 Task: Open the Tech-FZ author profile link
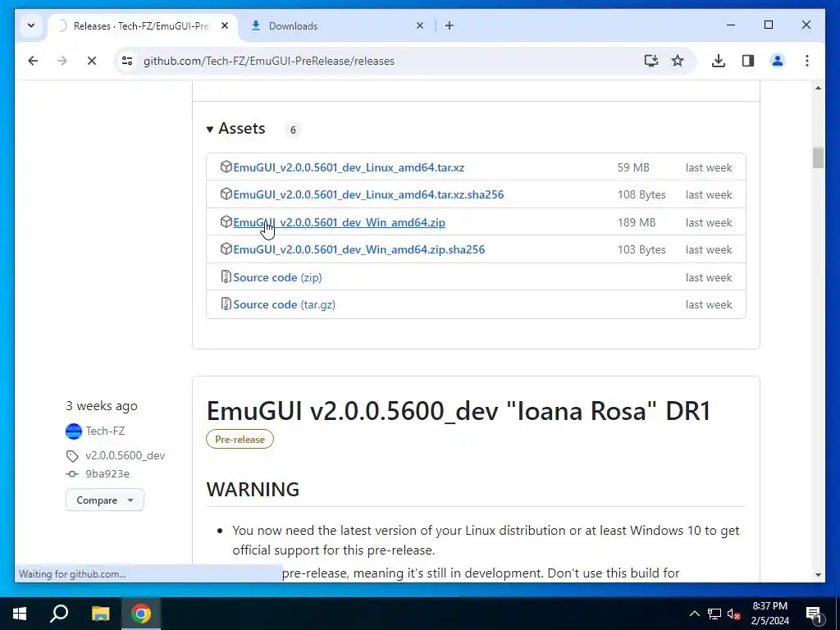pyautogui.click(x=105, y=431)
